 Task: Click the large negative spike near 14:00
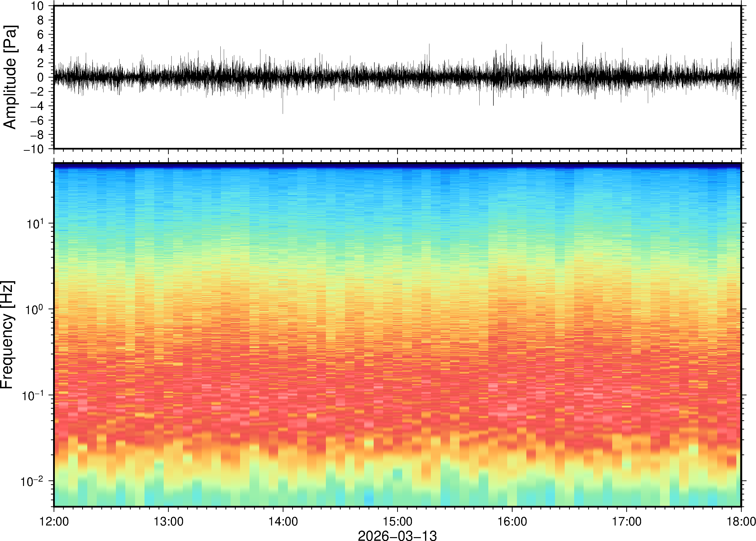tap(283, 107)
